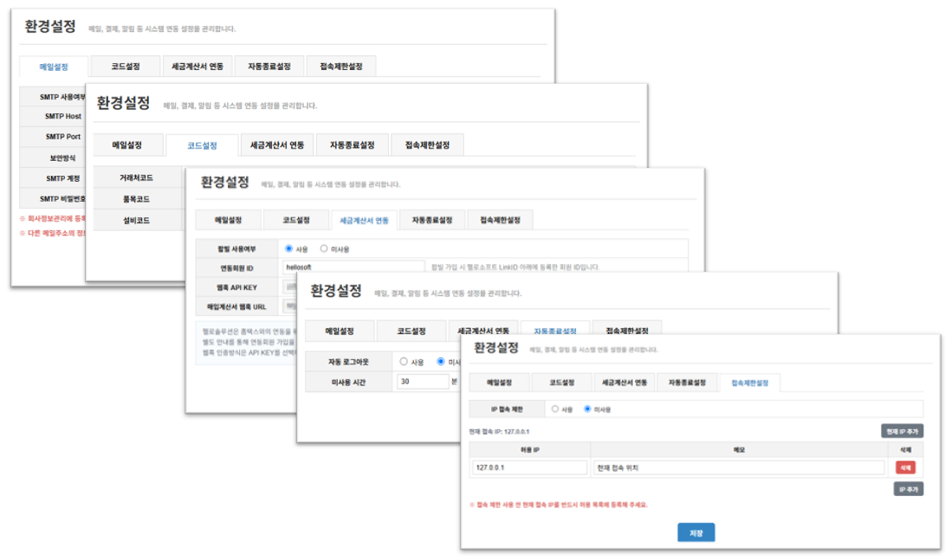Click the 매입계산서 웹훅 URL row label
Viewport: 951px width, 560px height.
(x=236, y=306)
